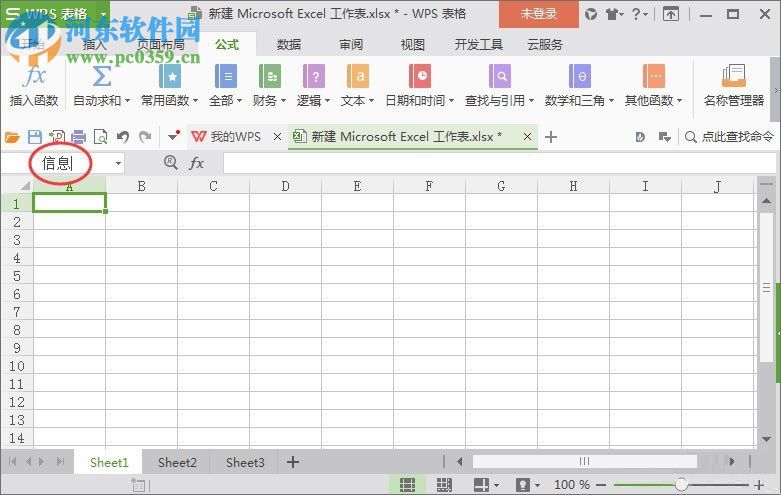This screenshot has width=781, height=495.
Task: Expand the AutoSum (自动求和) dropdown arrow
Action: [x=128, y=101]
